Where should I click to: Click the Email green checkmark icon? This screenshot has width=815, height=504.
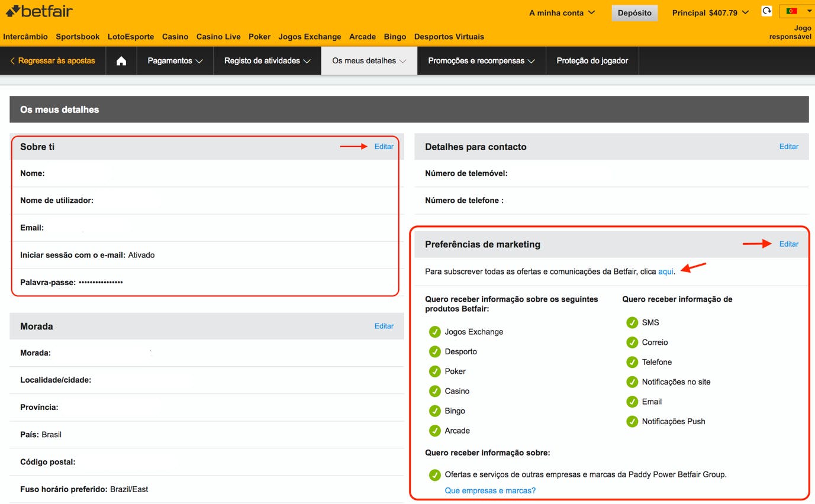(x=632, y=402)
